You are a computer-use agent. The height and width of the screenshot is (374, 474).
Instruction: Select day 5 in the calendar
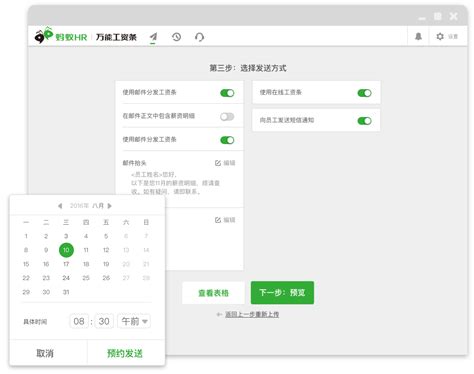click(x=106, y=236)
